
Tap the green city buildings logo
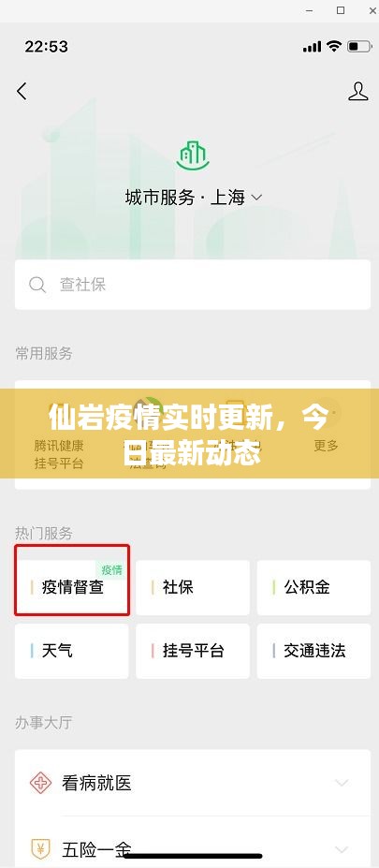pos(193,155)
